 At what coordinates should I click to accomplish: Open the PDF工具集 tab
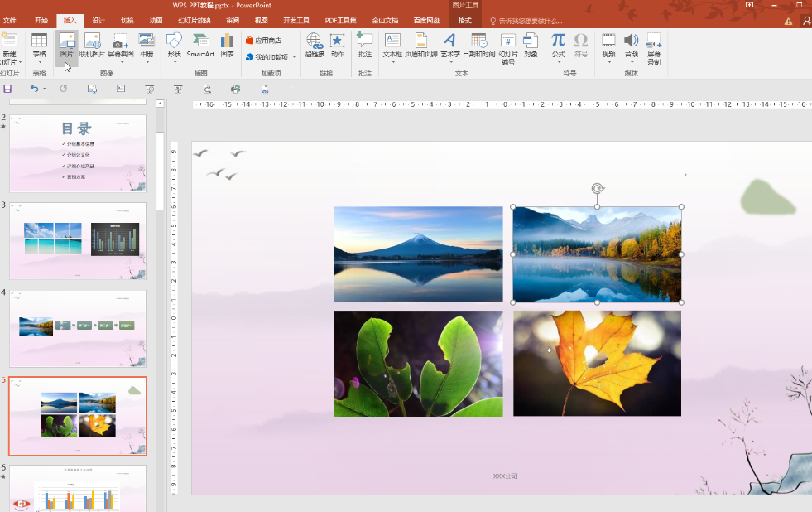click(340, 21)
